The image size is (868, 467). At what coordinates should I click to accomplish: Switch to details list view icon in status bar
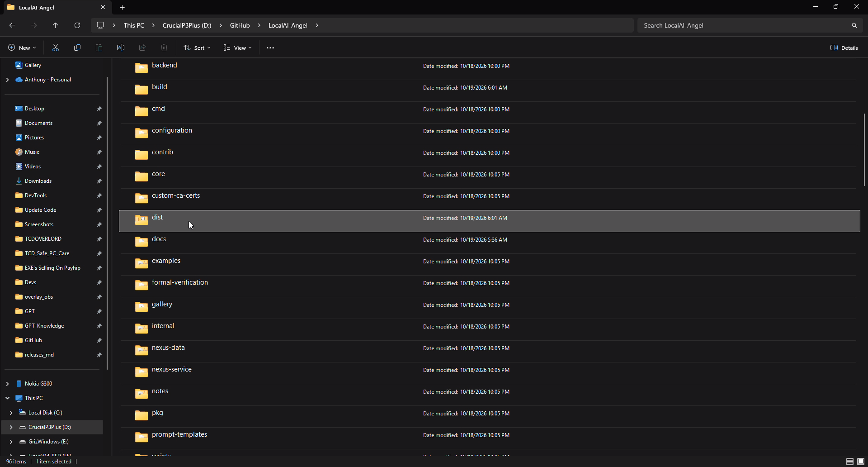tap(850, 462)
